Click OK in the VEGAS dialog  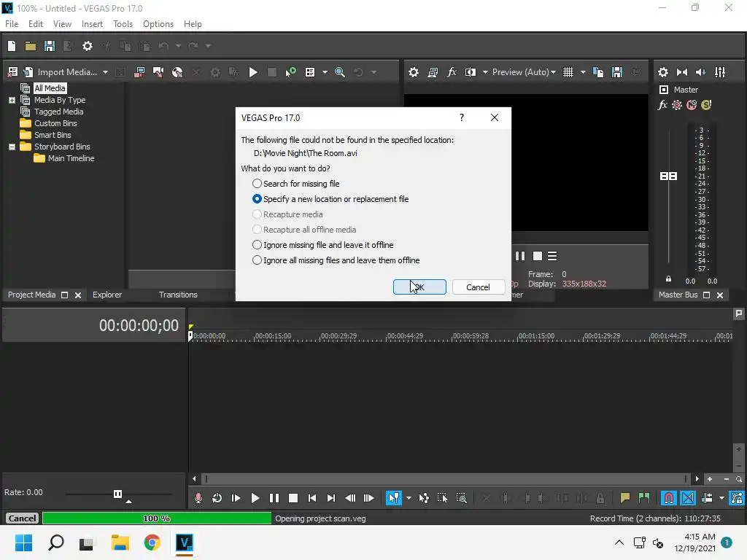(x=419, y=287)
